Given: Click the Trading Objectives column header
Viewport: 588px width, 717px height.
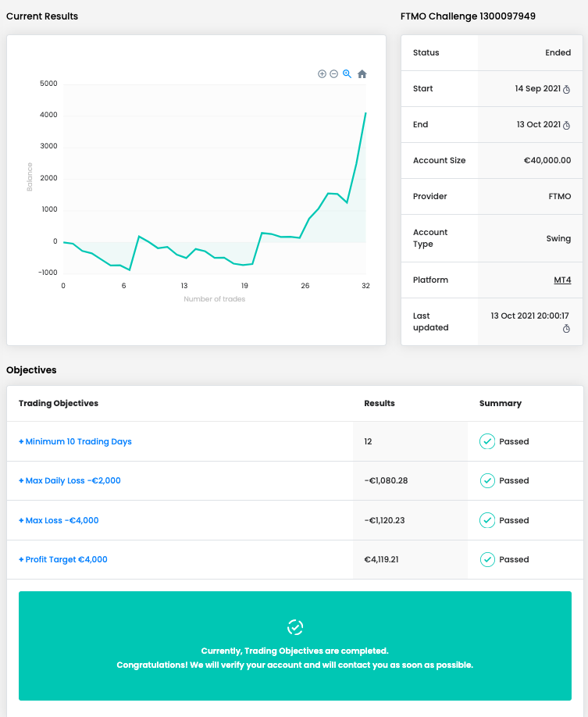Looking at the screenshot, I should (59, 403).
